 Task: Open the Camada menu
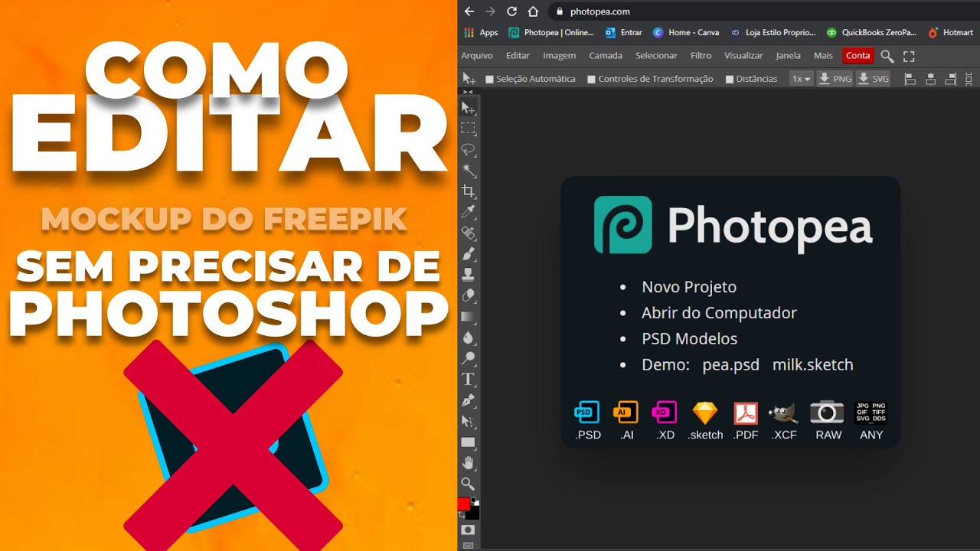tap(606, 56)
